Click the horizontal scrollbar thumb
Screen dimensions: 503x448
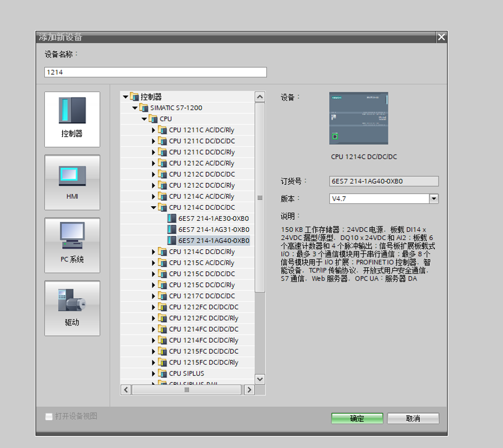click(x=187, y=390)
